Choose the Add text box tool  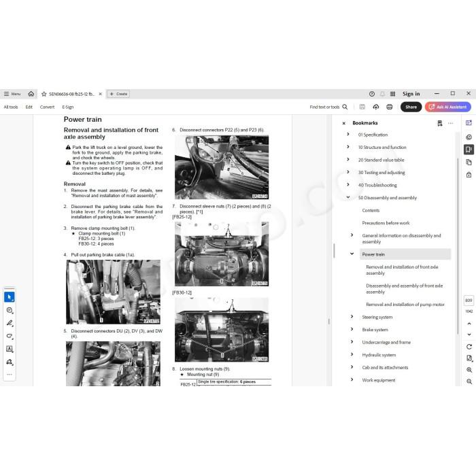point(10,349)
